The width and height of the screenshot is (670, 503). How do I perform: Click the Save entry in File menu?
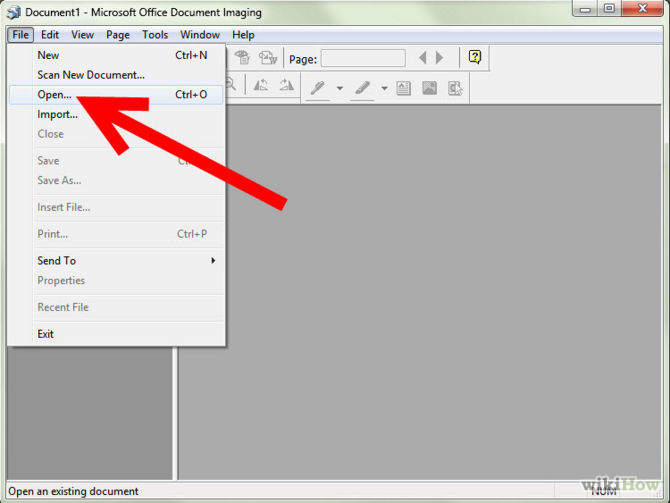pyautogui.click(x=116, y=161)
